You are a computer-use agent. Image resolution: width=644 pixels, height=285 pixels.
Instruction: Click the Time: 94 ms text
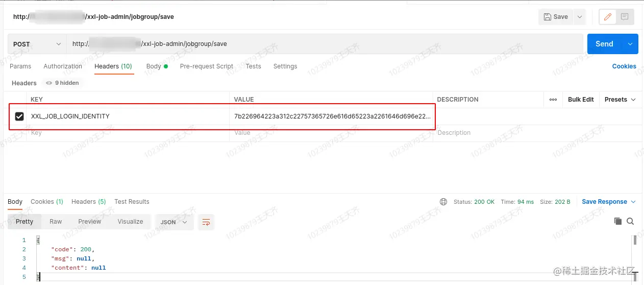(517, 202)
